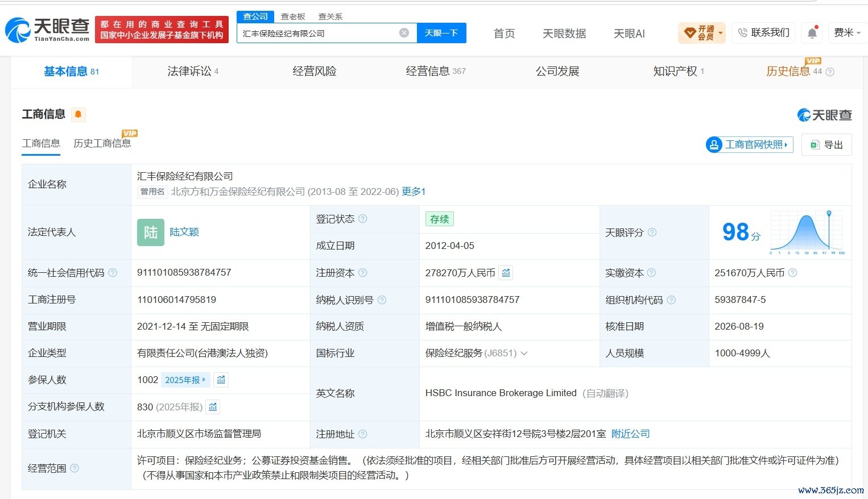Click help icon beside 统一社会信用代码
The height and width of the screenshot is (499, 868).
click(113, 273)
